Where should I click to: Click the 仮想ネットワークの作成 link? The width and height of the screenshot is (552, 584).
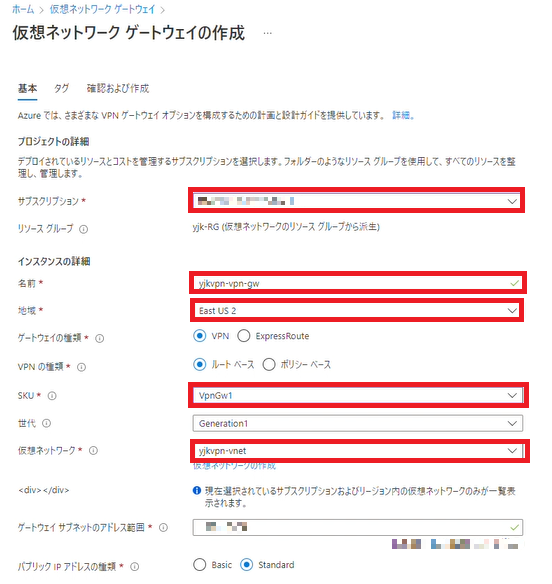click(234, 466)
